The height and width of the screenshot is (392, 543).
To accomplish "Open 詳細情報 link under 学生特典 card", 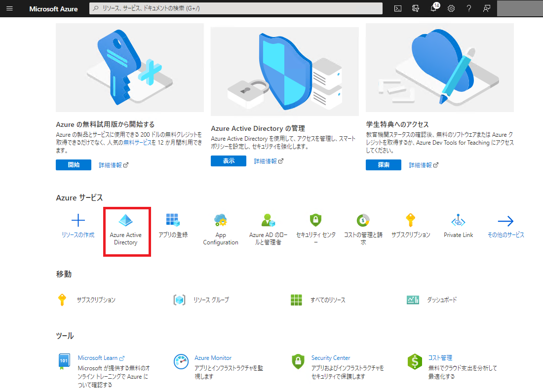I will click(423, 165).
